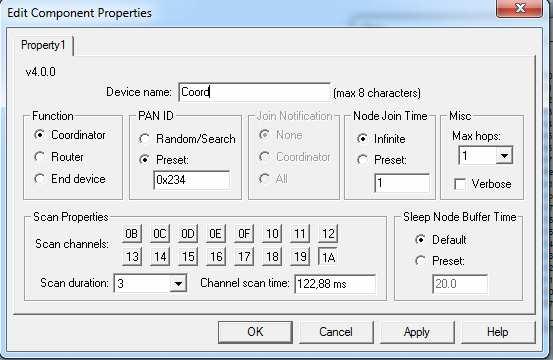Toggle scan channel 0B

click(x=132, y=233)
